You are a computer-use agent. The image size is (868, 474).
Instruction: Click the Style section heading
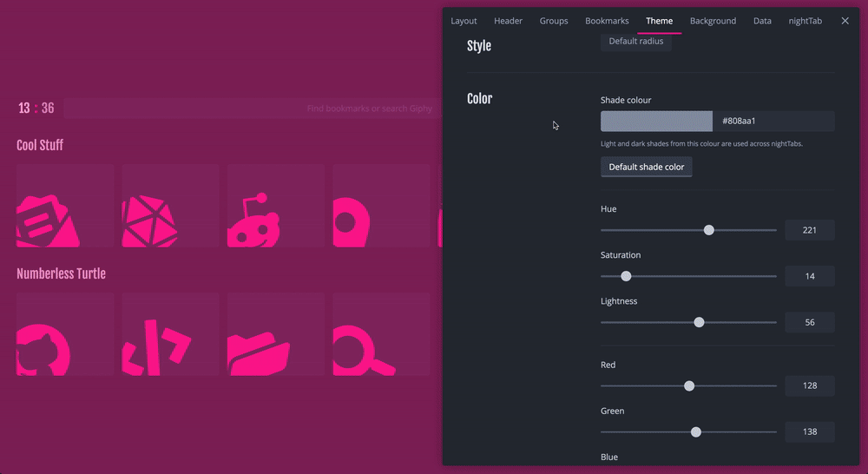[x=479, y=46]
